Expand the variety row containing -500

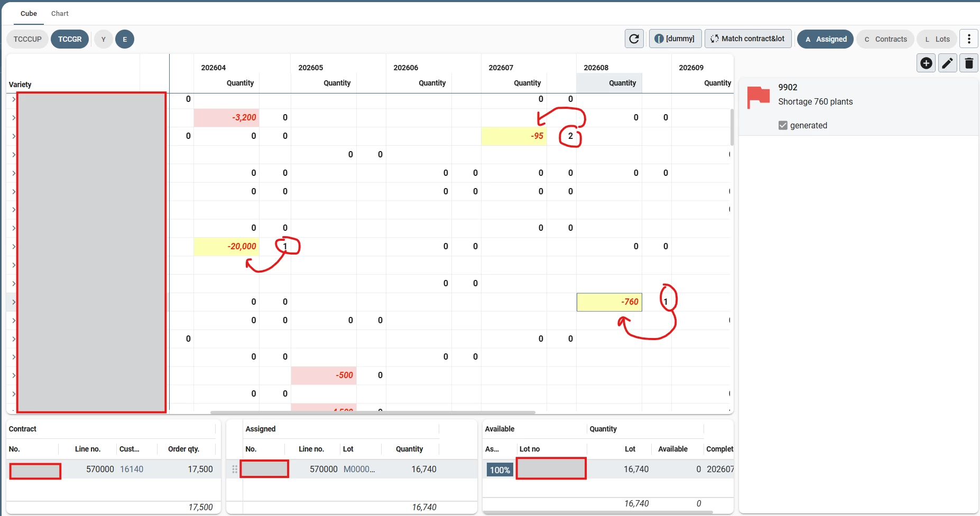14,375
